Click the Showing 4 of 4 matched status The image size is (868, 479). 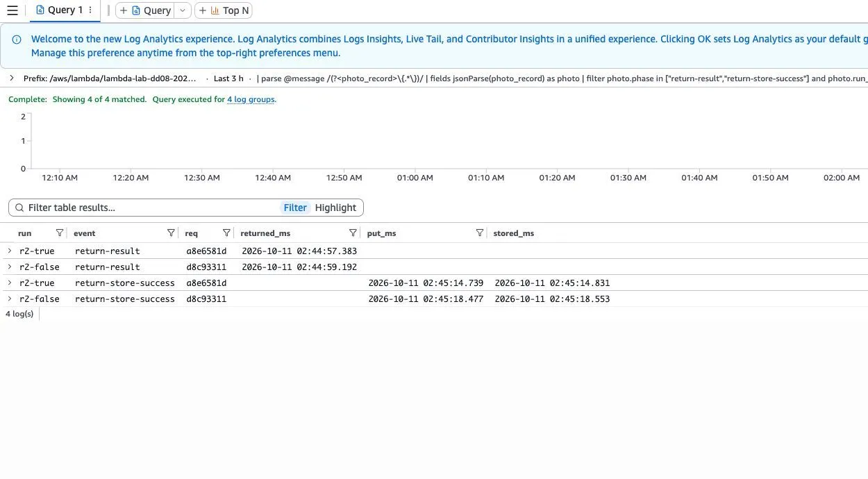tap(99, 99)
